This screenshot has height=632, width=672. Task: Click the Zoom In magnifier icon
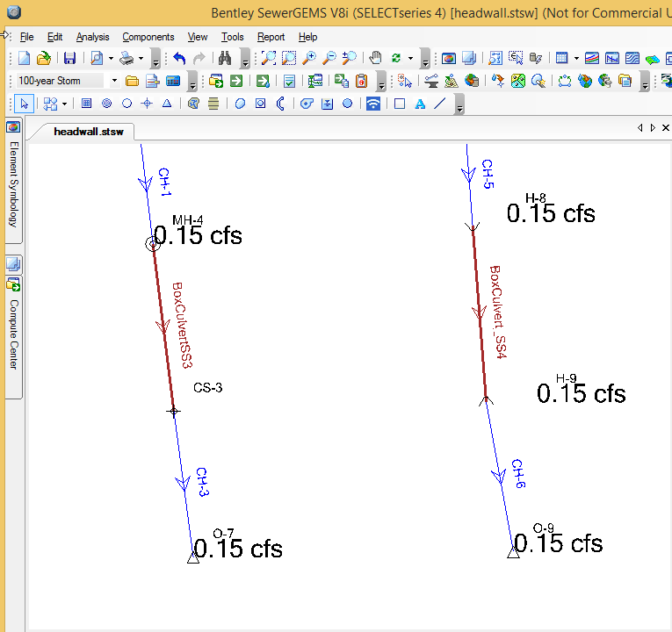point(309,59)
